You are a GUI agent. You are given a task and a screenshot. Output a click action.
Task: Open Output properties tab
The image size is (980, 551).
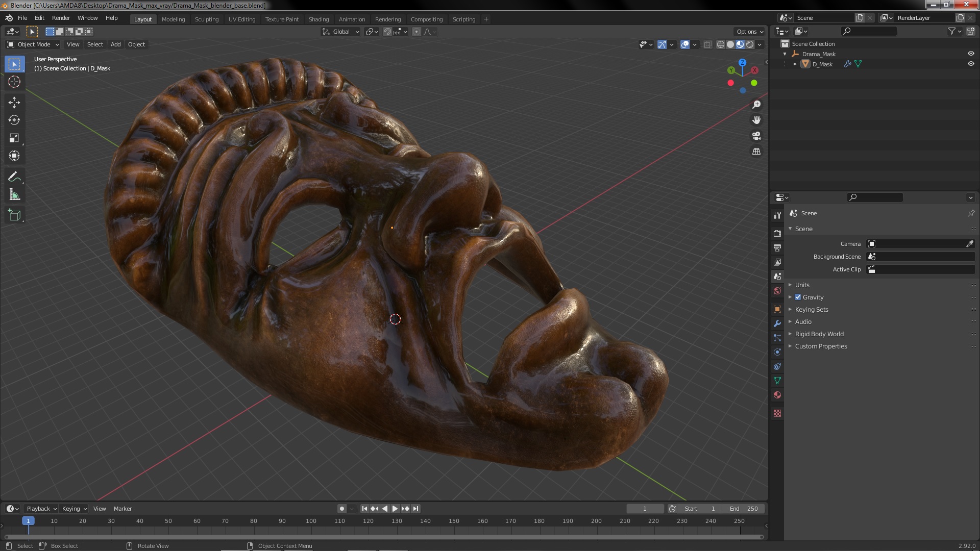click(777, 247)
